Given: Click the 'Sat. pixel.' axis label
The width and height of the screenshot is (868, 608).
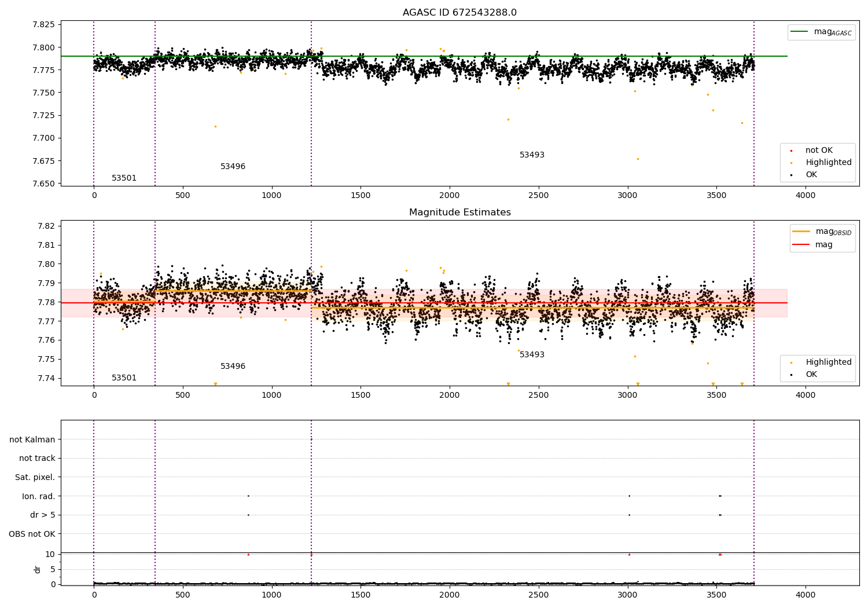Looking at the screenshot, I should pyautogui.click(x=35, y=478).
